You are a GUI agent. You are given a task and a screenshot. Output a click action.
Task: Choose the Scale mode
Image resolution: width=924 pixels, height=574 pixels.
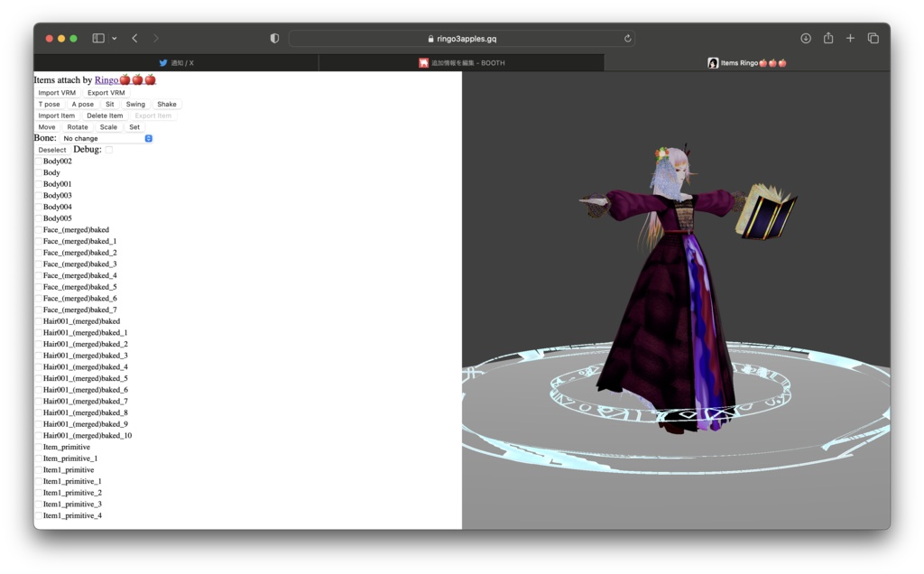[x=108, y=127]
